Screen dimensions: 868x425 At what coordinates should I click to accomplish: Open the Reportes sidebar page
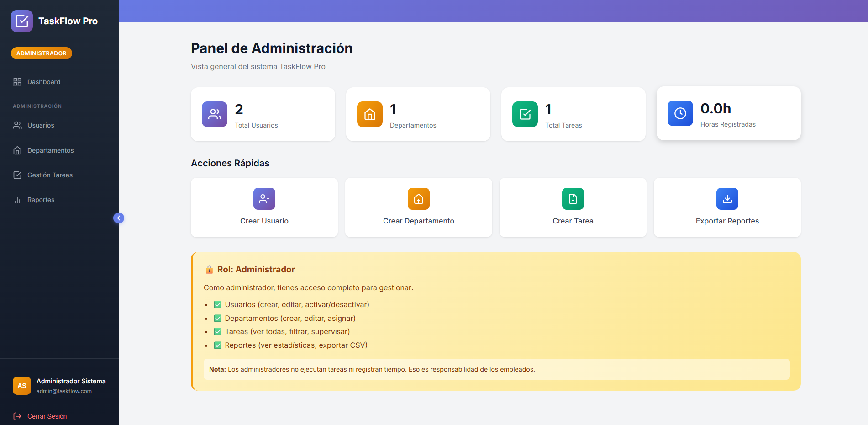coord(41,200)
